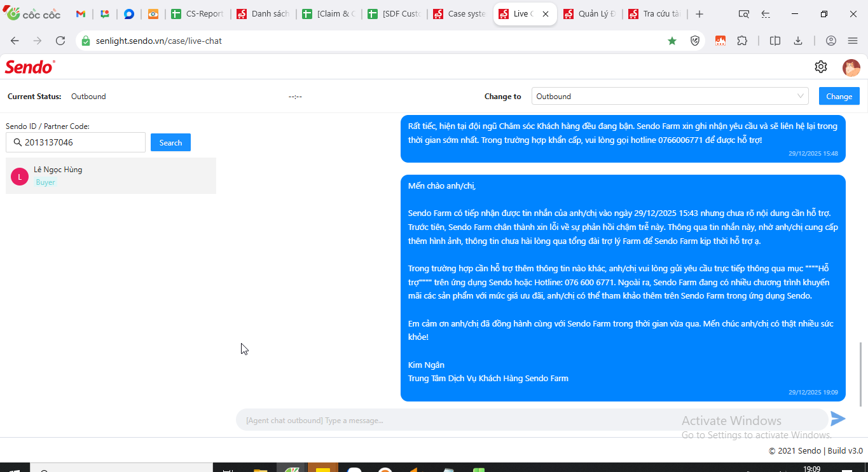This screenshot has width=868, height=472.
Task: Click the Current Status Outbound text
Action: click(x=88, y=97)
